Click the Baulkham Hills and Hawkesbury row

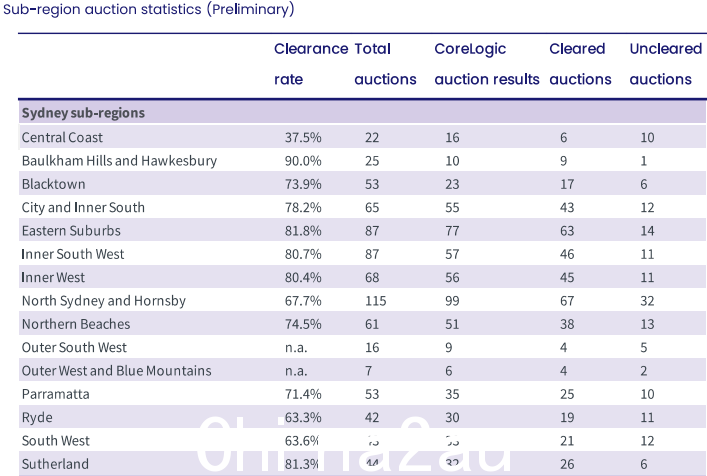(x=363, y=161)
